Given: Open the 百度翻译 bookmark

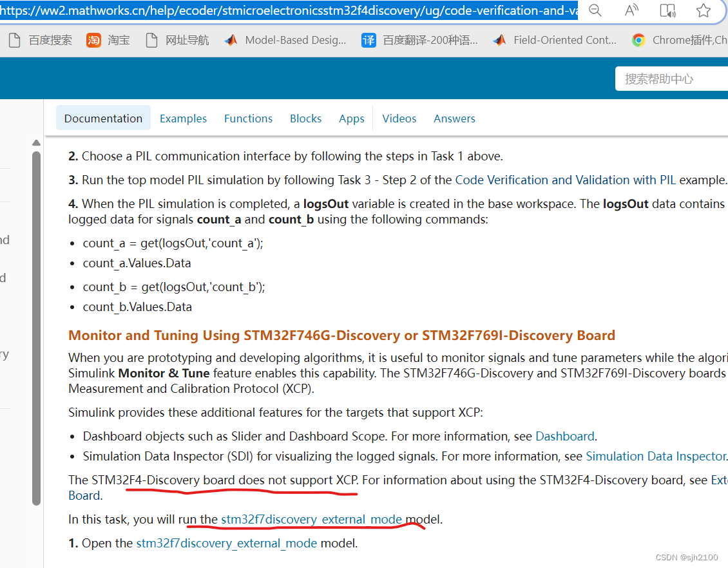Looking at the screenshot, I should coord(419,41).
